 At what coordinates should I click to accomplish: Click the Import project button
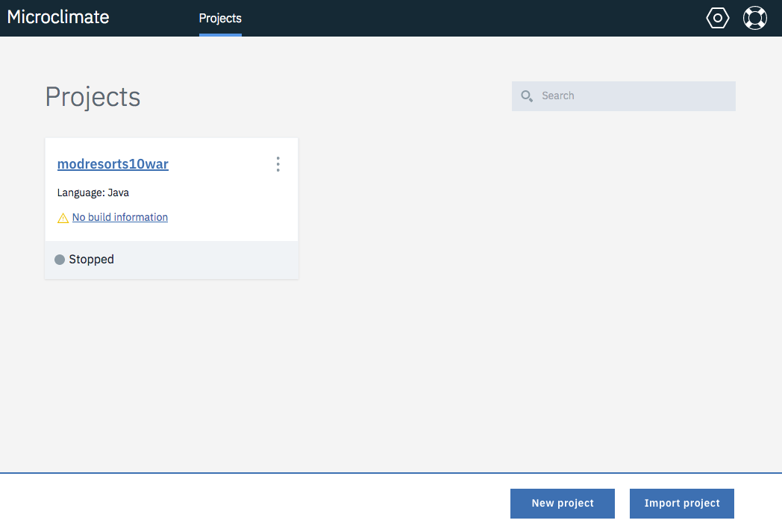click(x=681, y=503)
